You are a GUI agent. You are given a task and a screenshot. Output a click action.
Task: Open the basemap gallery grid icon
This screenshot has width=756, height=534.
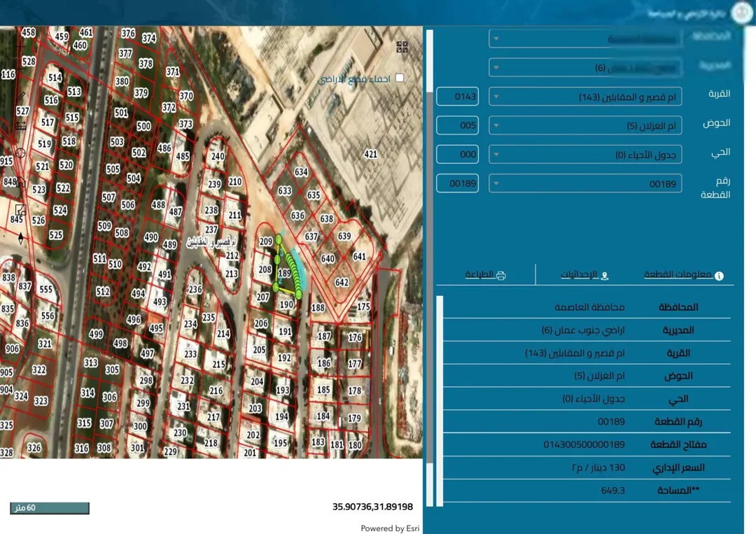click(x=402, y=47)
